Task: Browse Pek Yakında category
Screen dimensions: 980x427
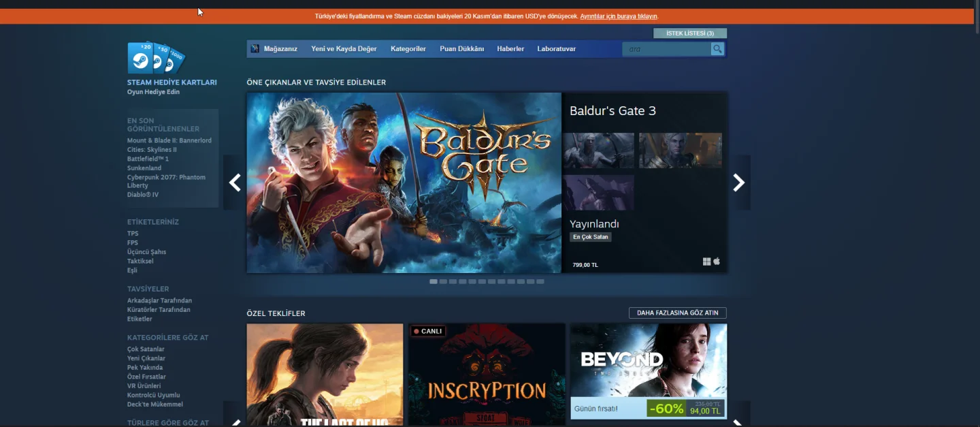Action: tap(145, 368)
